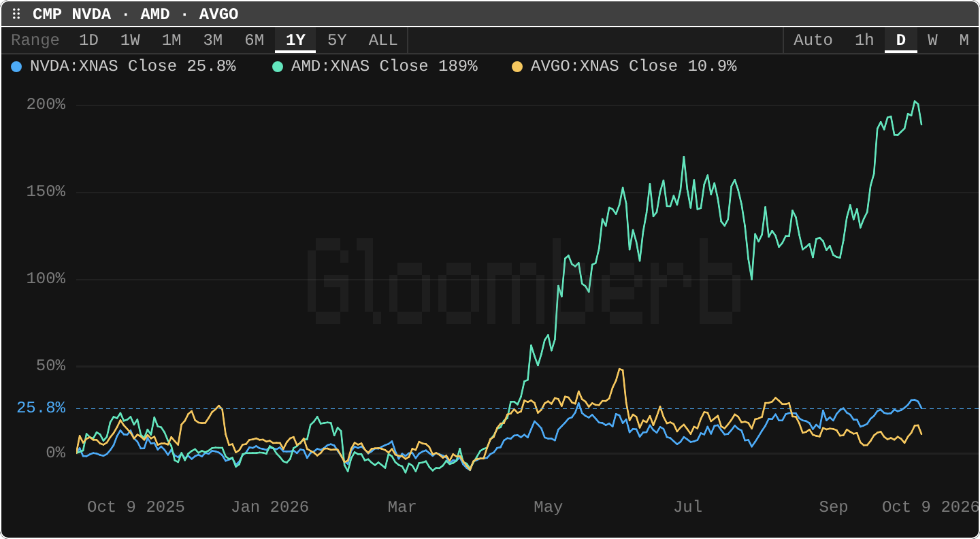The width and height of the screenshot is (980, 539).
Task: Set interval to 1h
Action: tap(864, 40)
